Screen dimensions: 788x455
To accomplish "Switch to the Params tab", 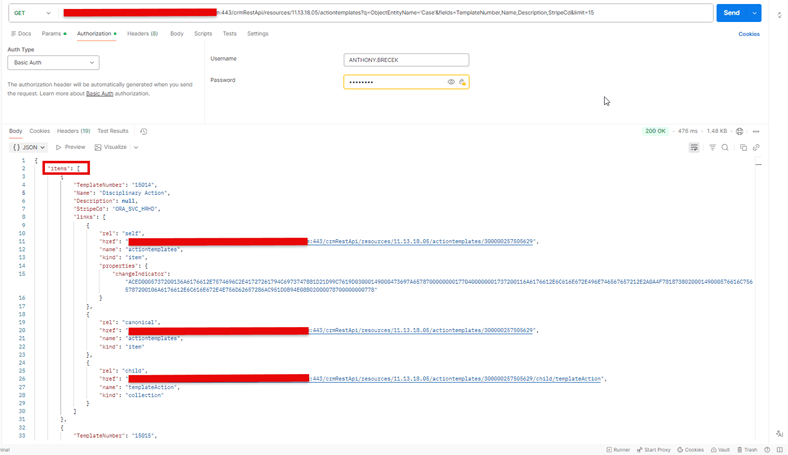I will pos(54,34).
